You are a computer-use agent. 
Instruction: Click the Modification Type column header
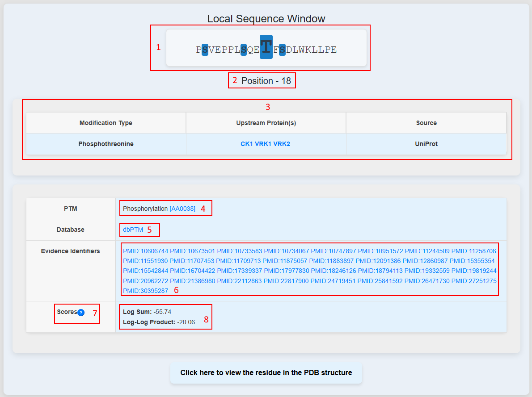coord(106,123)
